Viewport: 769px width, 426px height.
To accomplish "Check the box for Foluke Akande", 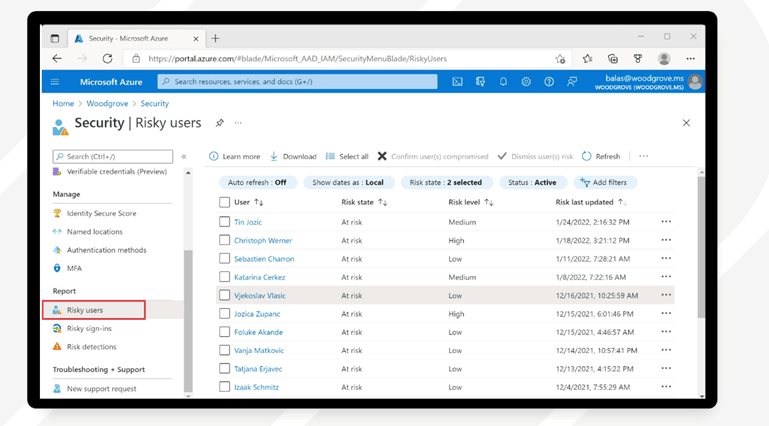I will [225, 332].
